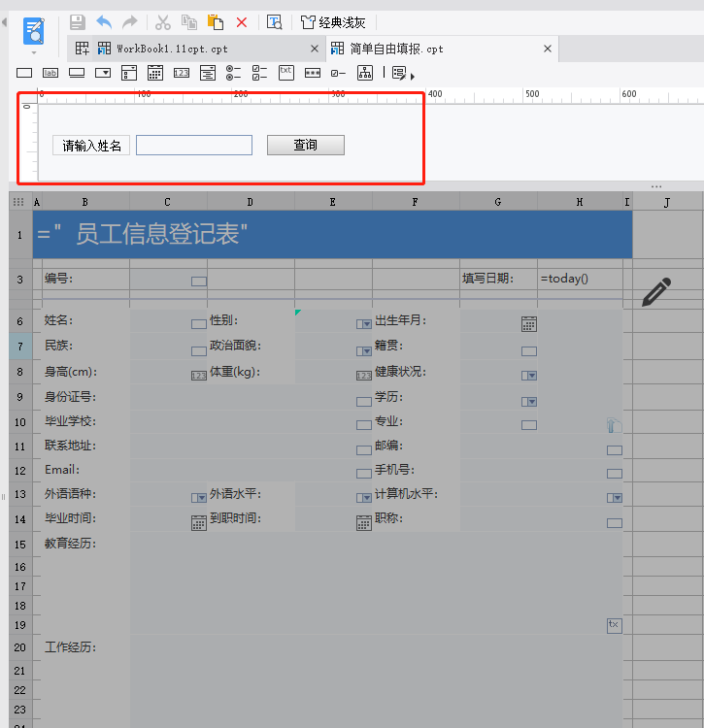Select the dropdown checkbox widget tool
The width and height of the screenshot is (704, 728).
coord(129,73)
